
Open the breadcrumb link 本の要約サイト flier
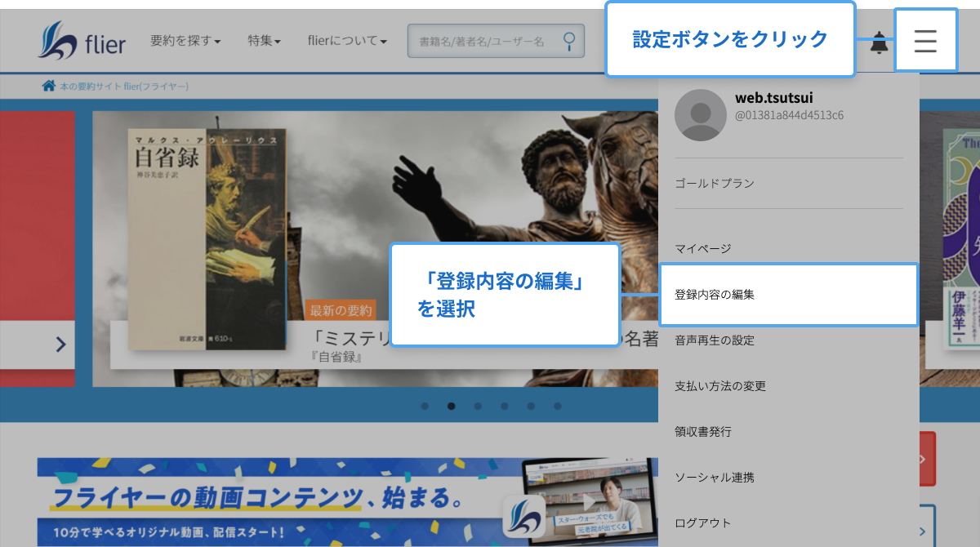124,86
